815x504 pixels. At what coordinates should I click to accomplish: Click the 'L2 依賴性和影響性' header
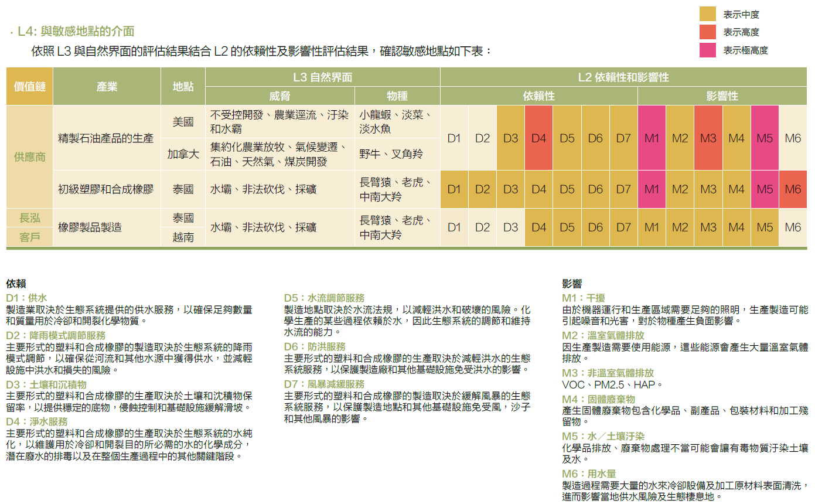(623, 77)
